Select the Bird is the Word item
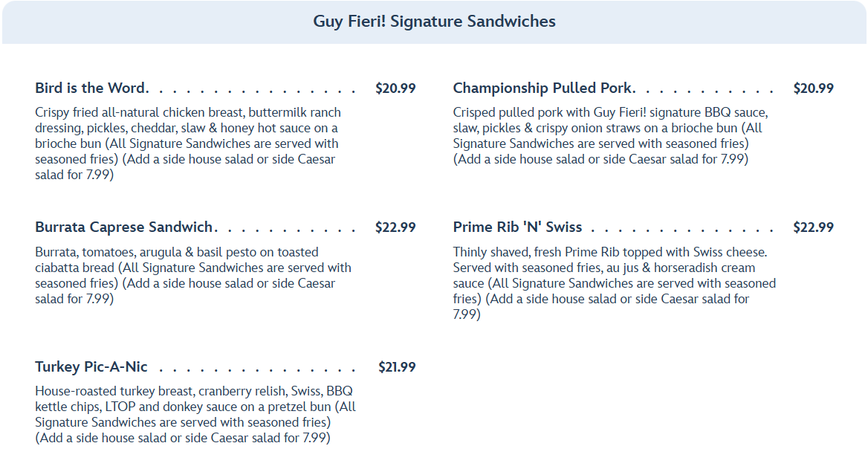The width and height of the screenshot is (868, 472). coord(91,88)
